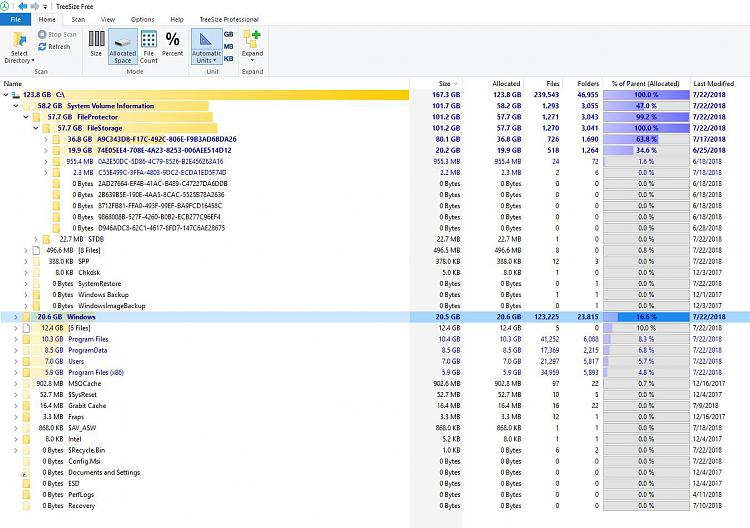750x528 pixels.
Task: Switch mode to Size
Action: [x=96, y=44]
